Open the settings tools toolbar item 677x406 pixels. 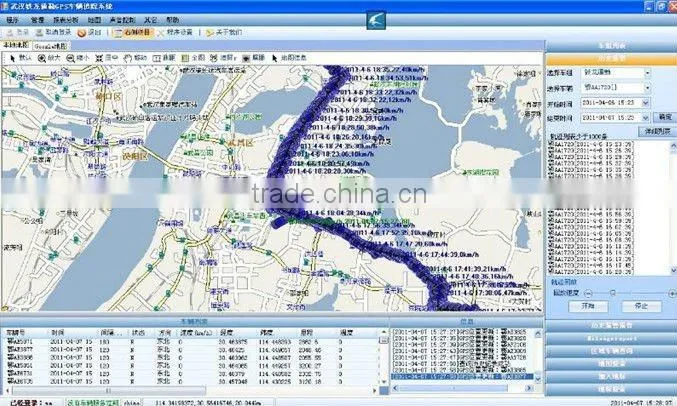tap(175, 32)
